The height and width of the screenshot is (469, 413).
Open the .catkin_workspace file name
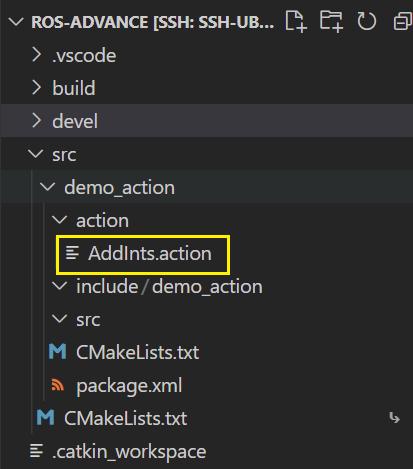(129, 452)
